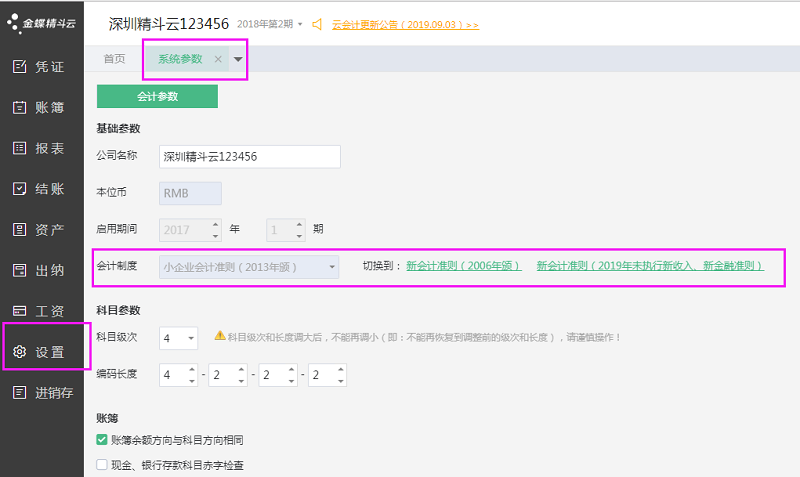Viewport: 800px width, 477px height.
Task: Open the 云会计更新公告 link
Action: click(406, 24)
